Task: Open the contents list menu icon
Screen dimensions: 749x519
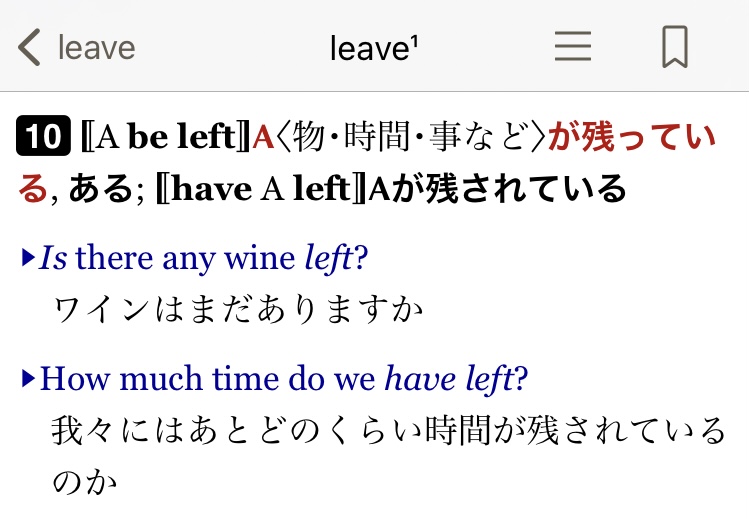Action: pyautogui.click(x=573, y=47)
